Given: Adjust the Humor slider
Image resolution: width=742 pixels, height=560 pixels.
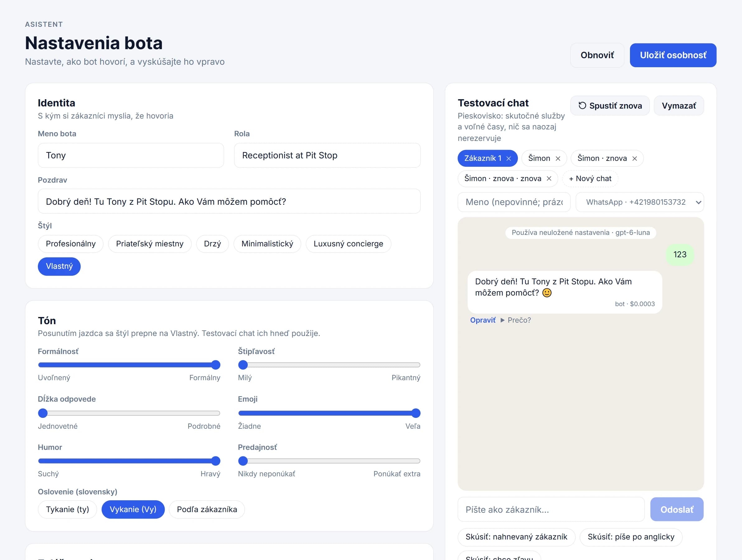Looking at the screenshot, I should 129,461.
